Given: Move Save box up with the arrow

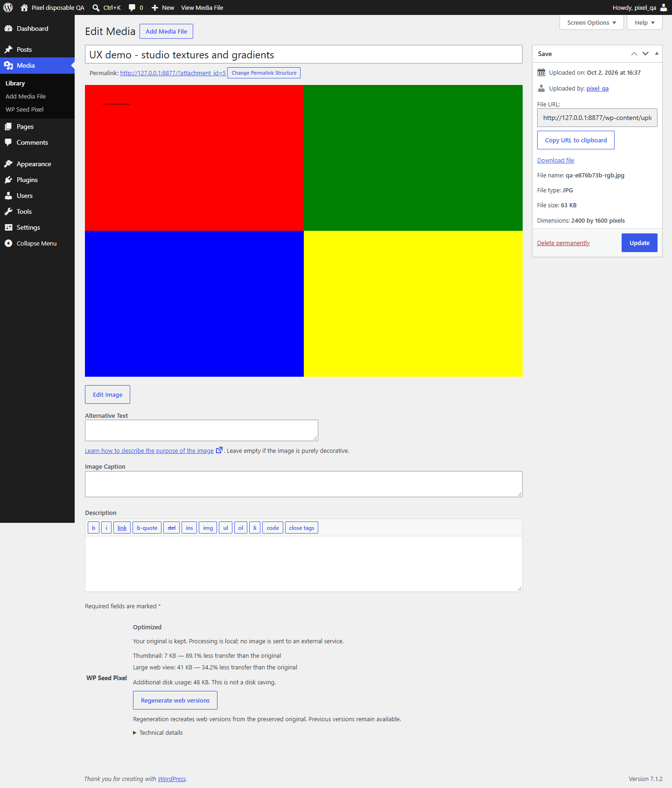Looking at the screenshot, I should click(634, 54).
